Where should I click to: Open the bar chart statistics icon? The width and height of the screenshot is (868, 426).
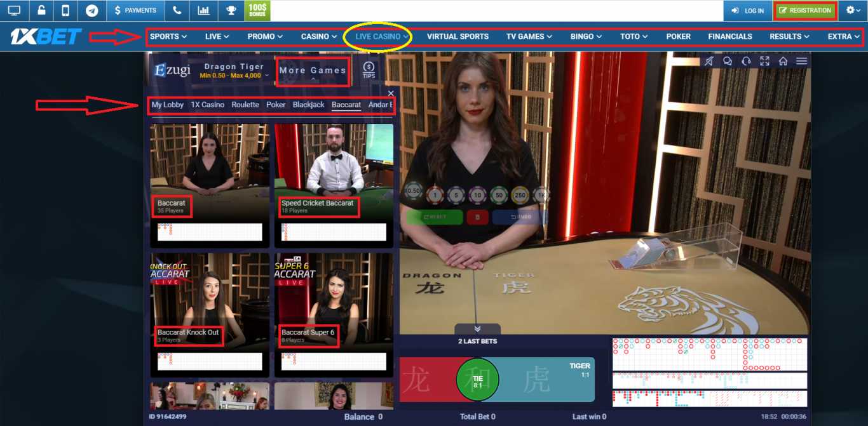(203, 10)
